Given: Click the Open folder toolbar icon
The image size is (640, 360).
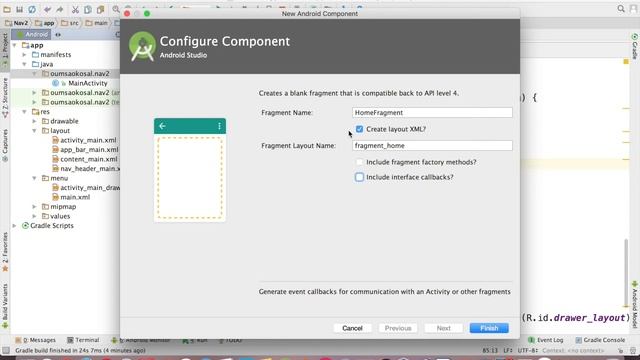Looking at the screenshot, I should (x=7, y=9).
